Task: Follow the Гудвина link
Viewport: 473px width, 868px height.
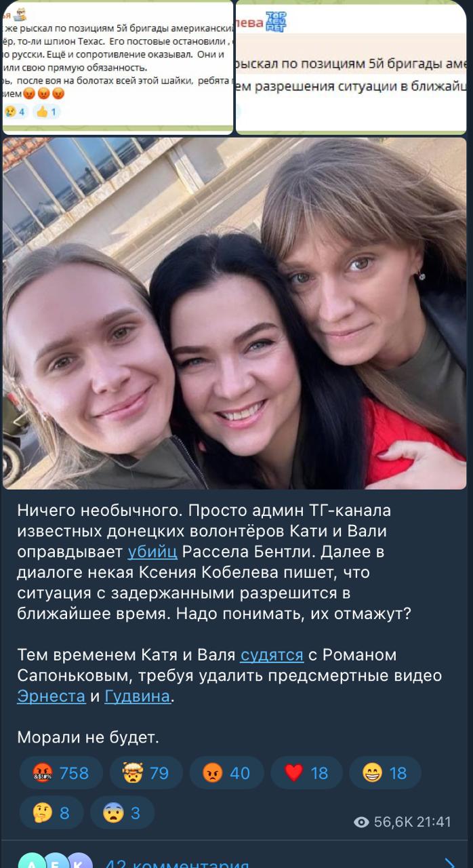Action: point(138,696)
